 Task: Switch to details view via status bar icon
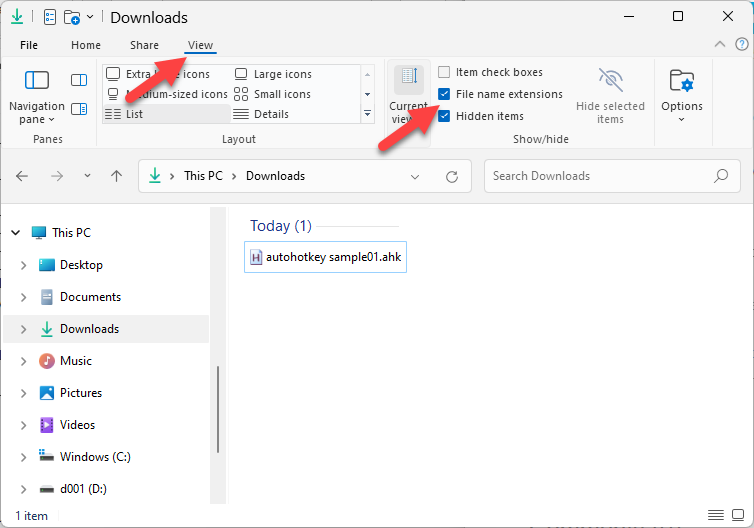pyautogui.click(x=716, y=515)
